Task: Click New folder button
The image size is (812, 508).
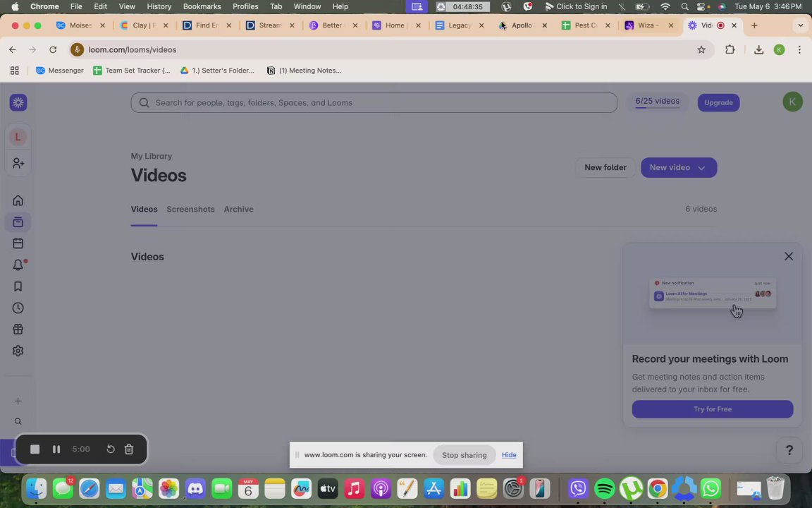Action: coord(605,167)
